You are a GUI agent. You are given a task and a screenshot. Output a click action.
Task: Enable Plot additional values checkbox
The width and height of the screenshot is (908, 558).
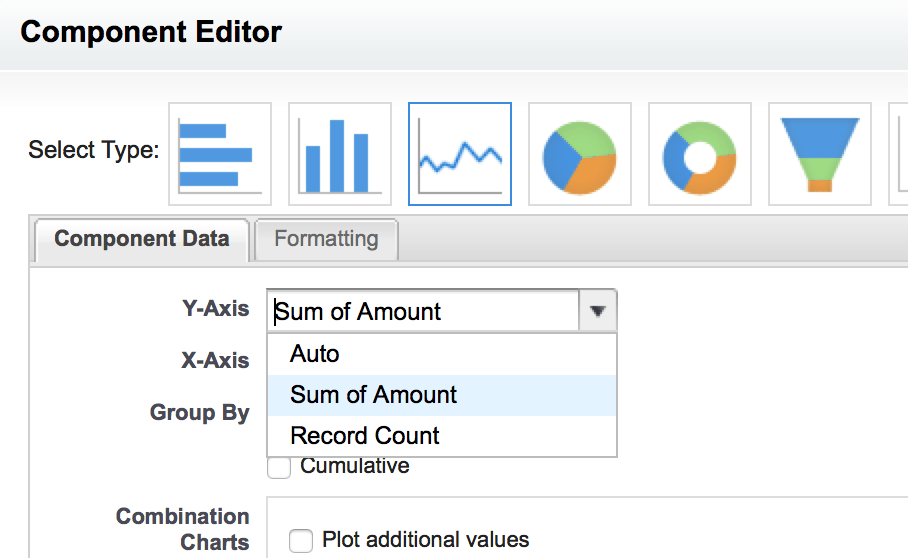click(x=301, y=541)
